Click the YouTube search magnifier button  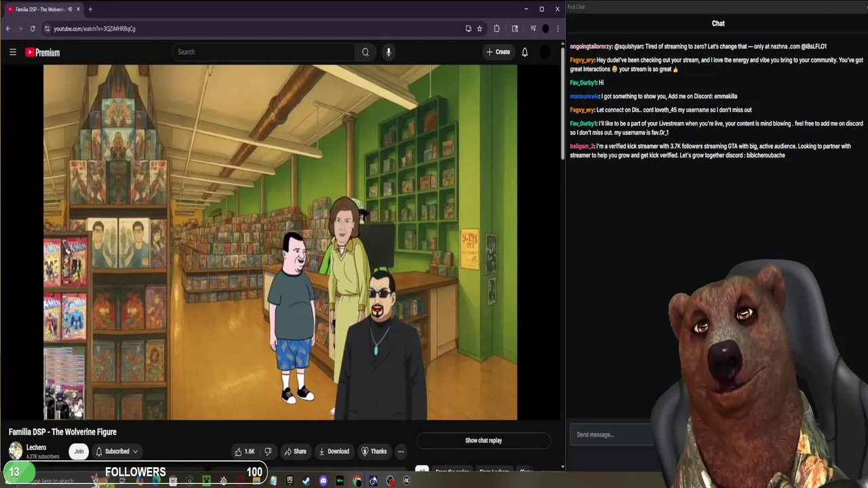[x=366, y=52]
